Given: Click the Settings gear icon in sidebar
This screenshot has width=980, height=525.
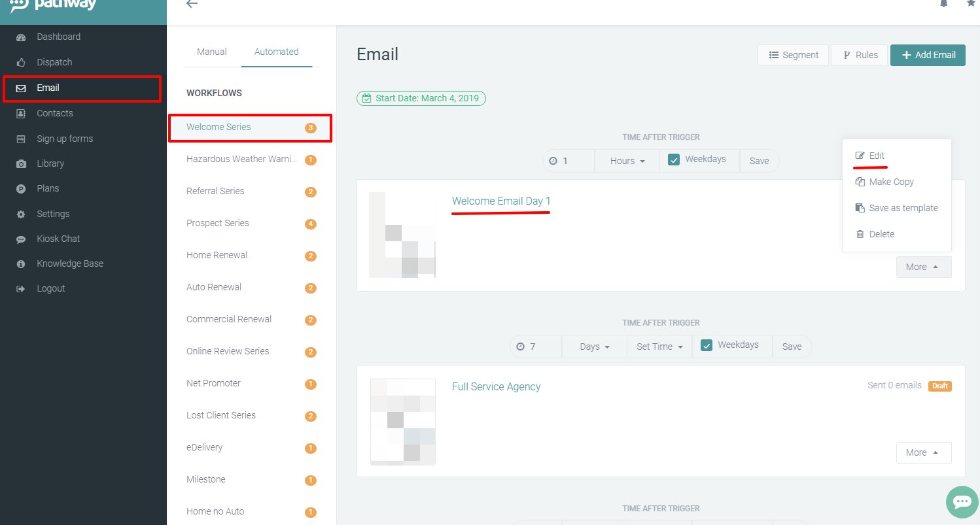Looking at the screenshot, I should tap(21, 214).
